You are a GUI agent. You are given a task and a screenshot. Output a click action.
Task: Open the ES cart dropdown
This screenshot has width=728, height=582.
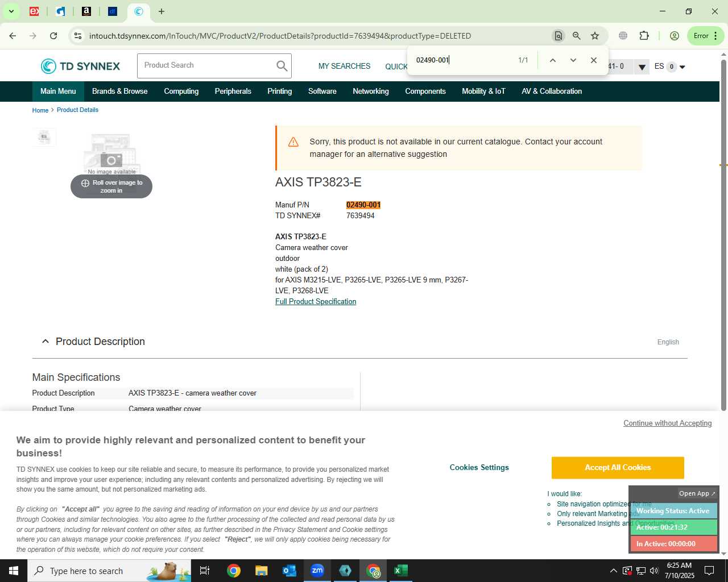[x=670, y=66]
